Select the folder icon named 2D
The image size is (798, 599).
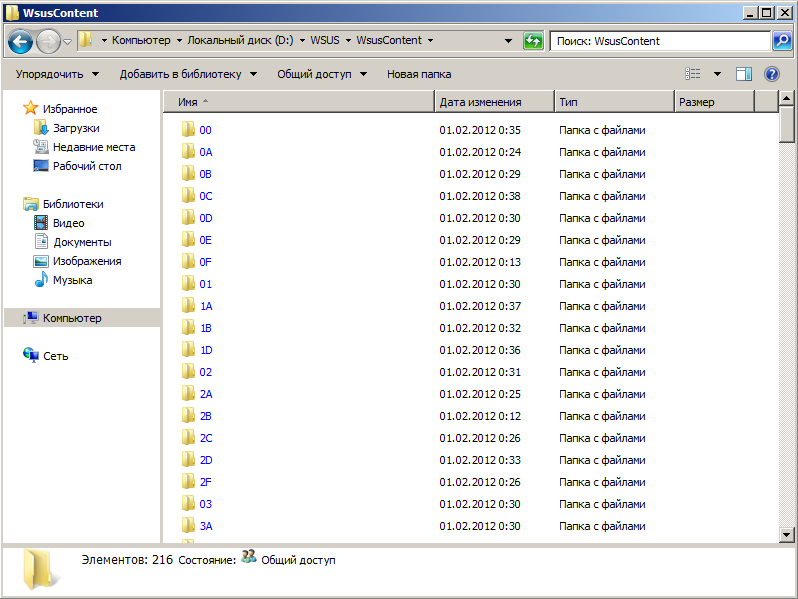tap(188, 460)
